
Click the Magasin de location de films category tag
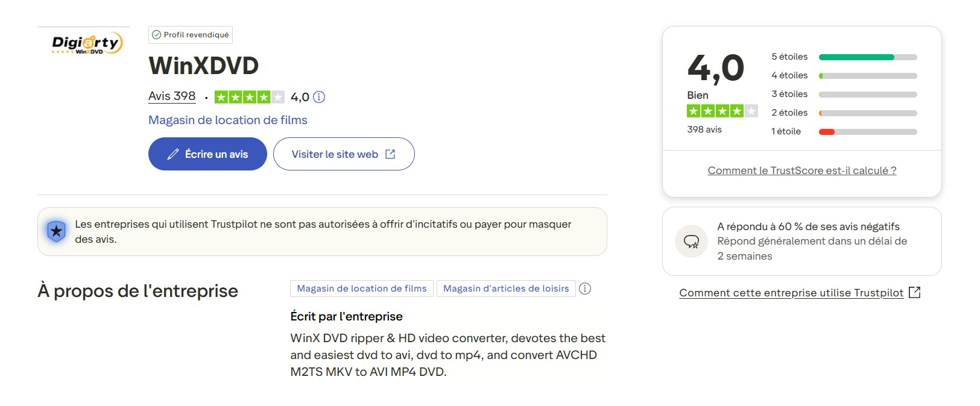pyautogui.click(x=361, y=289)
